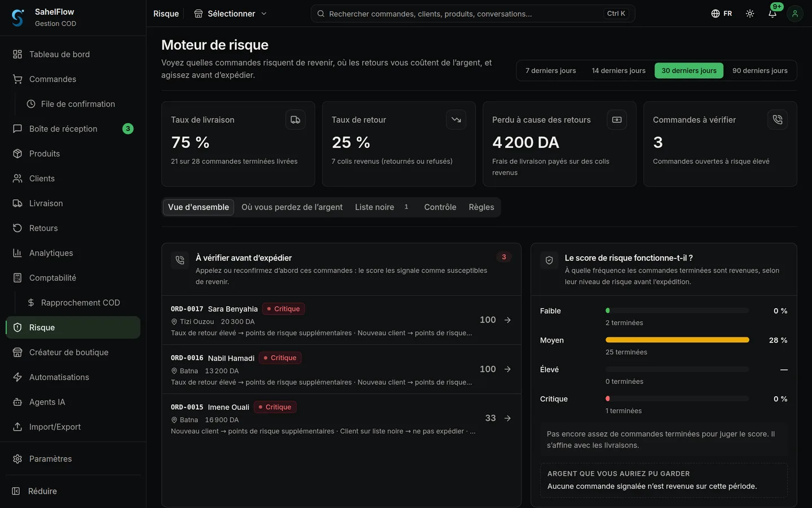Open the notifications bell icon

tap(772, 14)
